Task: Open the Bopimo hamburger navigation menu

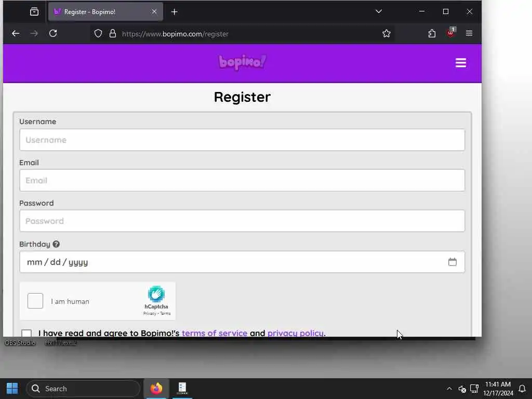Action: point(460,63)
